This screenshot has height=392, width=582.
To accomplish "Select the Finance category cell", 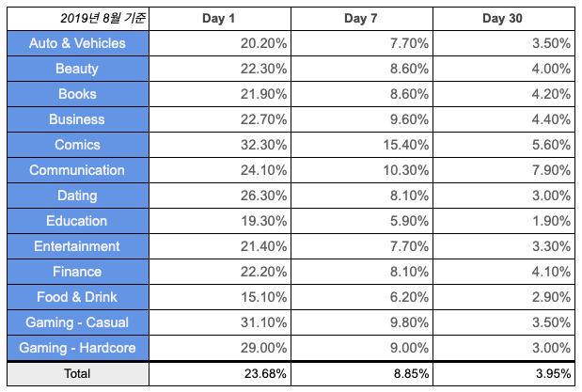I will (x=78, y=272).
